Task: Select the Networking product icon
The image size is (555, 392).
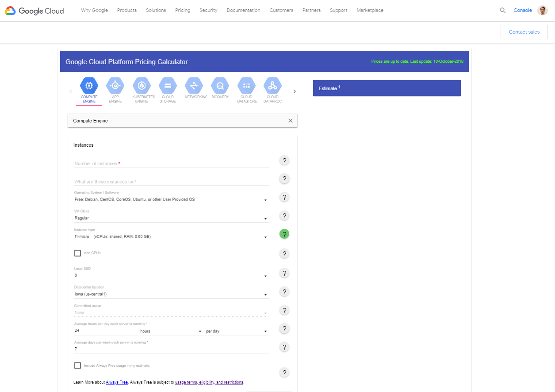Action: point(194,86)
